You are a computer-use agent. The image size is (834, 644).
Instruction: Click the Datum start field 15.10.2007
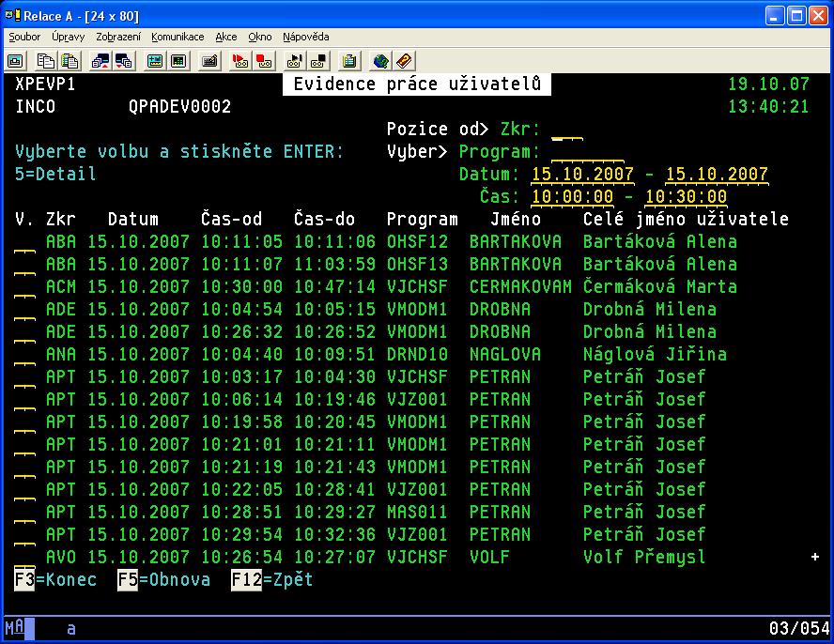(582, 175)
